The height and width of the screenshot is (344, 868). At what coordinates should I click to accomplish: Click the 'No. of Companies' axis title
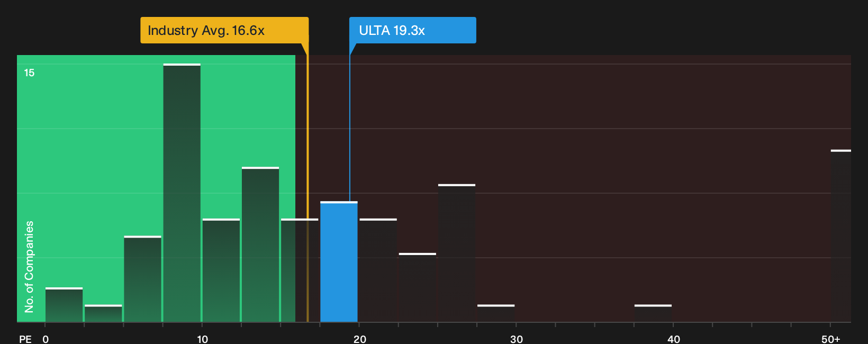coord(29,267)
